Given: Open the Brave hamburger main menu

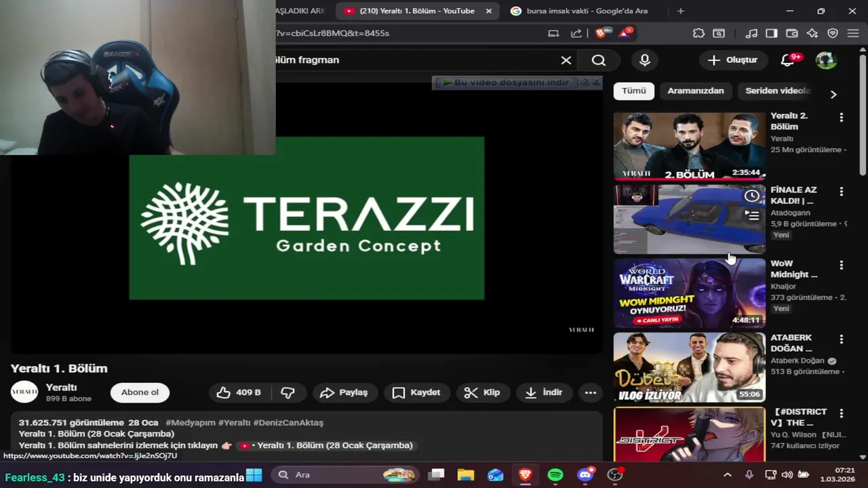Looking at the screenshot, I should click(853, 33).
